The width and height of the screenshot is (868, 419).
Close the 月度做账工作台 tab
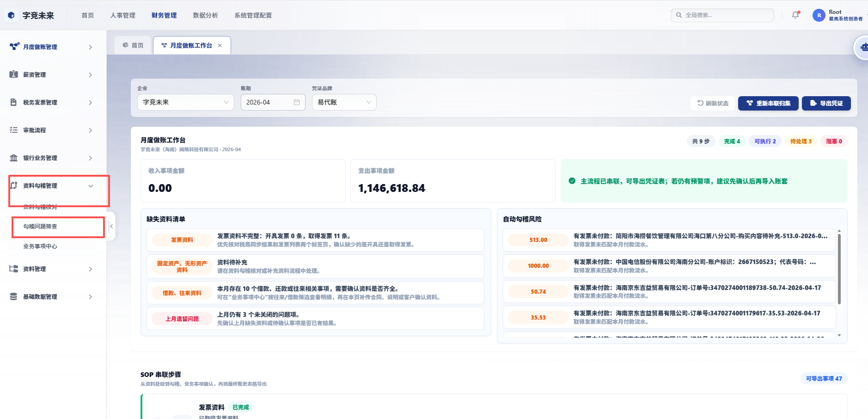tap(220, 45)
